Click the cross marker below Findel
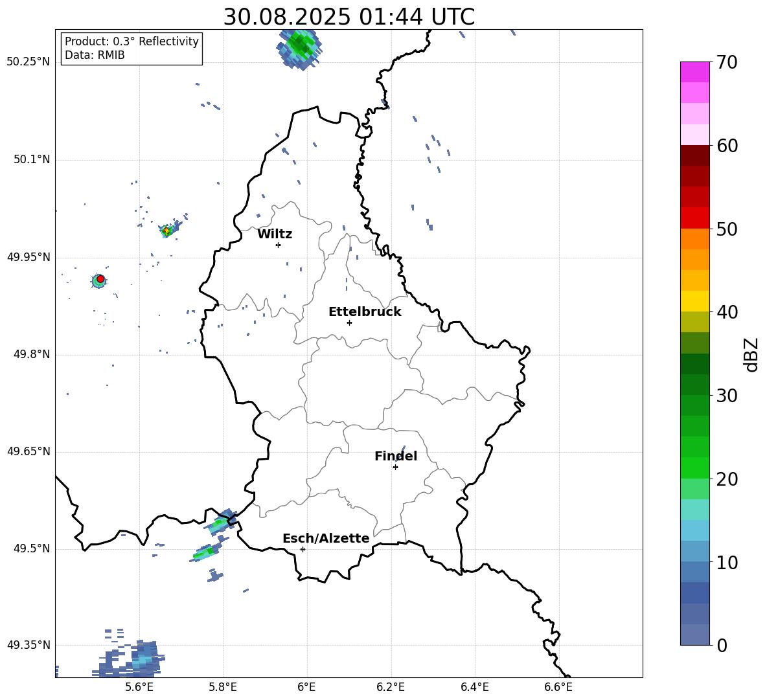Viewport: 767px width, 700px height. [x=395, y=468]
